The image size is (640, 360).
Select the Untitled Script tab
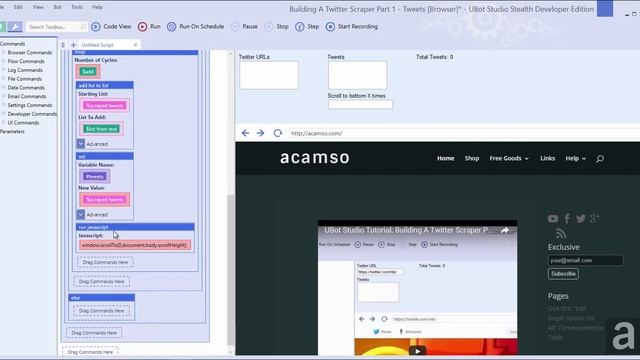(98, 45)
